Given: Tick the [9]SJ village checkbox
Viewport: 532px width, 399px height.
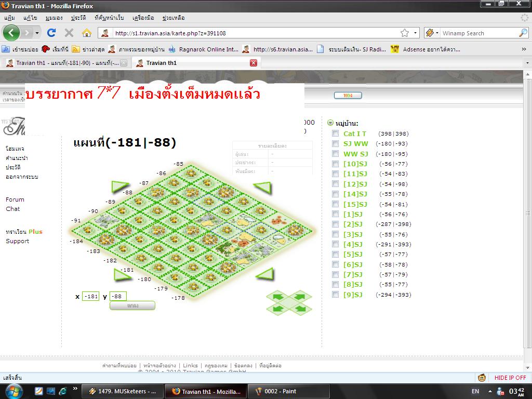Looking at the screenshot, I should [335, 294].
